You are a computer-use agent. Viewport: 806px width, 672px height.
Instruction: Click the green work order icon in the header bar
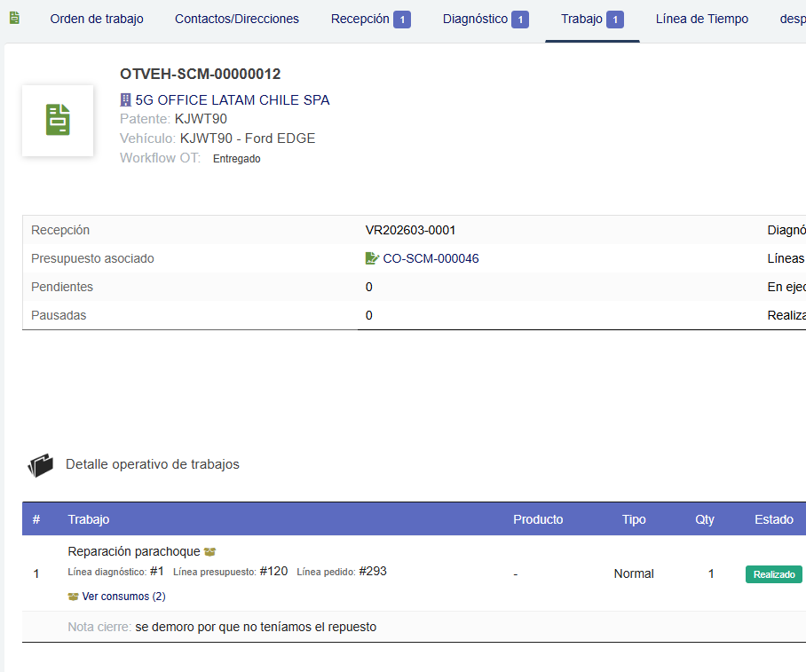pos(13,17)
